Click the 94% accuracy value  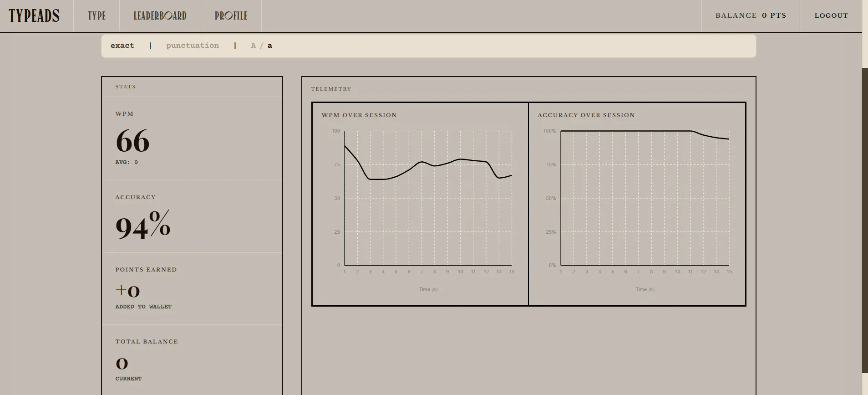[x=143, y=224]
